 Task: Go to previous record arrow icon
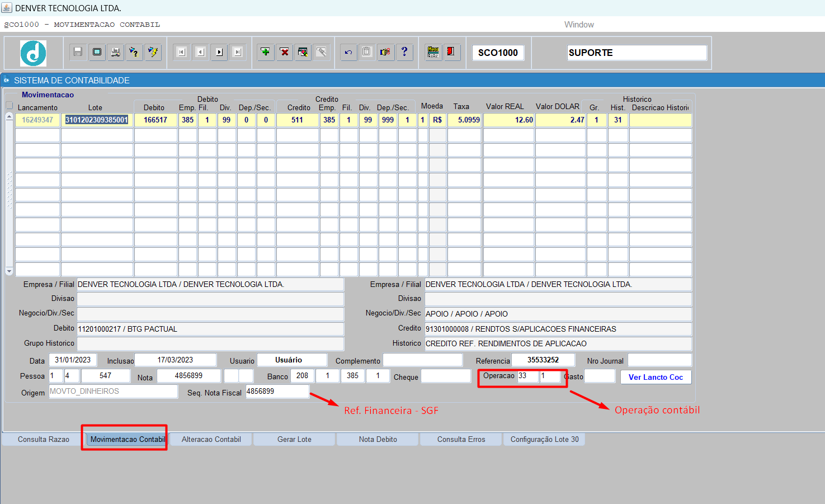[x=200, y=52]
